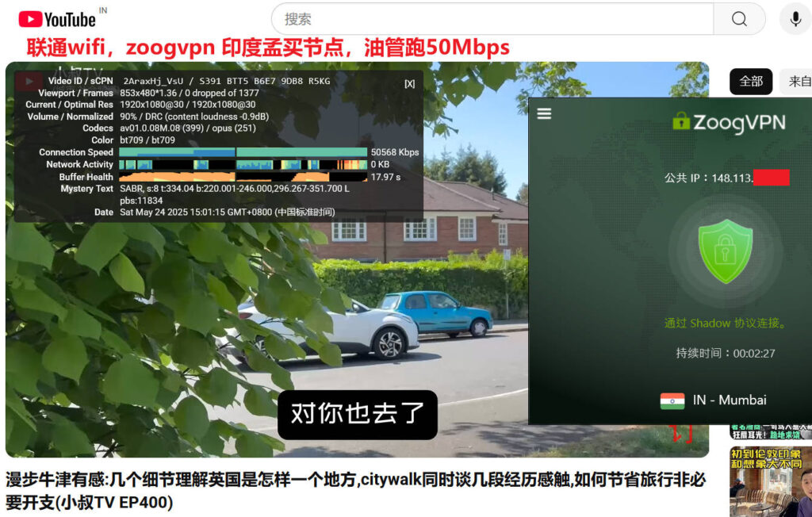The image size is (812, 517).
Task: Click the magnifier search button
Action: pos(739,19)
